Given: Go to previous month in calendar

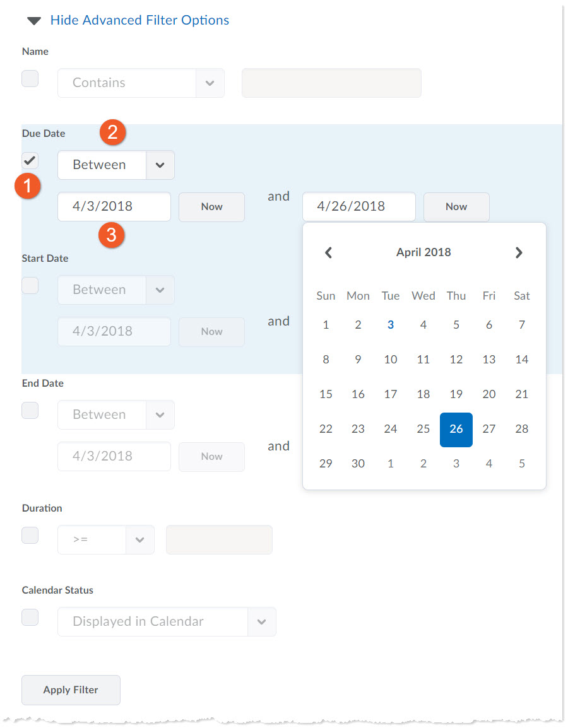Looking at the screenshot, I should click(328, 253).
